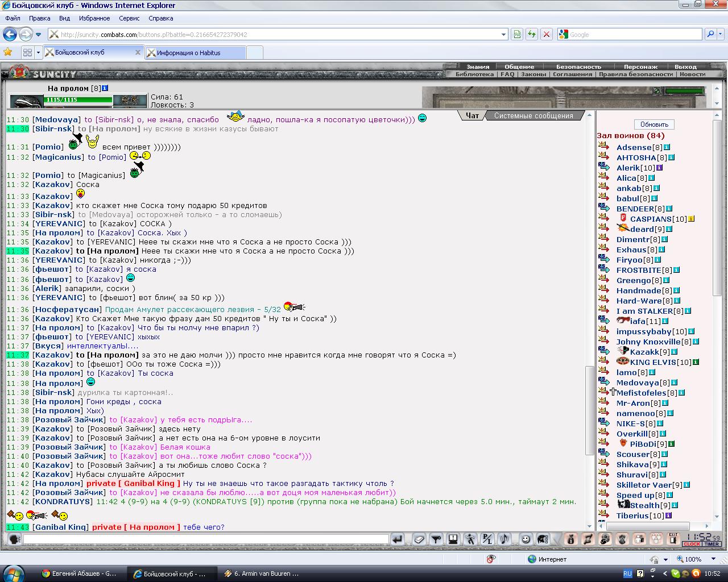Close the Бойцовский клуб tab
Viewport: 728px width, 582px height.
coord(138,52)
